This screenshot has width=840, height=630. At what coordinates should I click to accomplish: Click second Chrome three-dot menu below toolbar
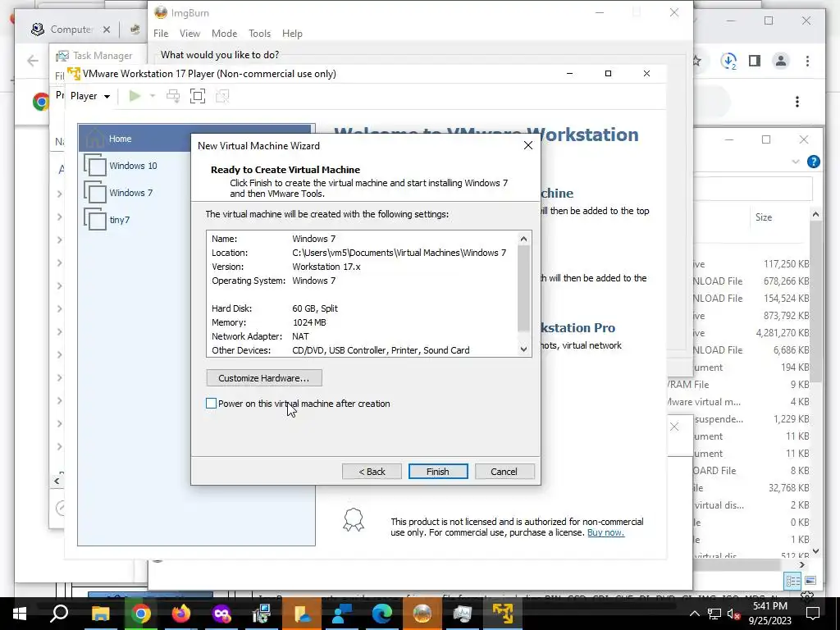(x=797, y=102)
